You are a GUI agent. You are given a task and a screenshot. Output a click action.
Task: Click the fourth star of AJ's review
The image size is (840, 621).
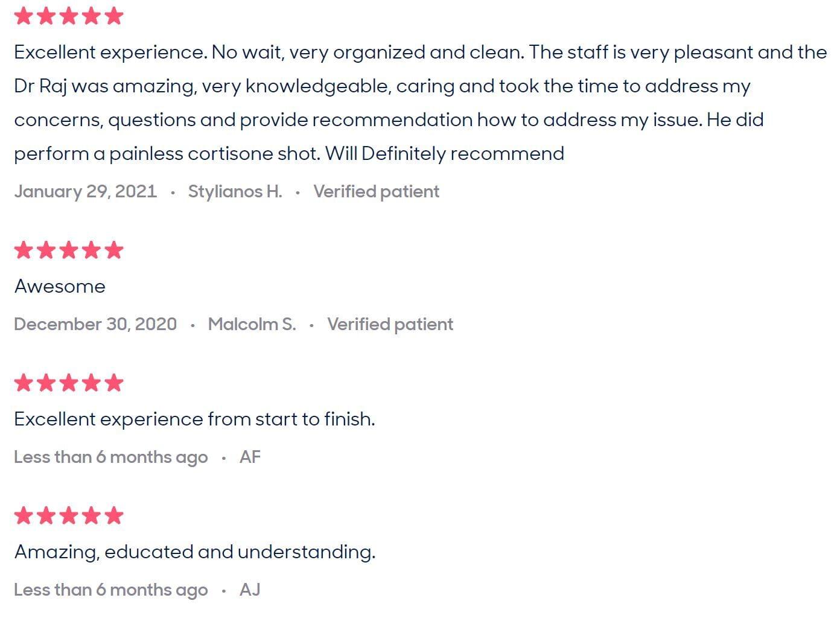coord(92,515)
